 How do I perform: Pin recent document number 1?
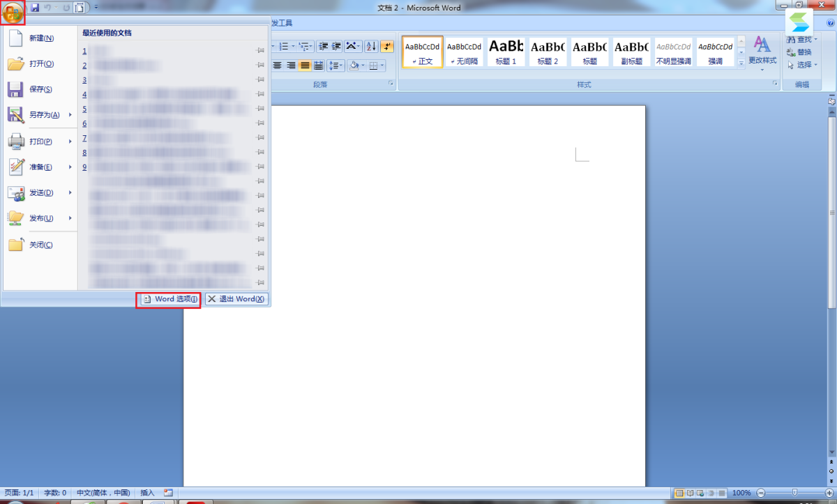[260, 50]
